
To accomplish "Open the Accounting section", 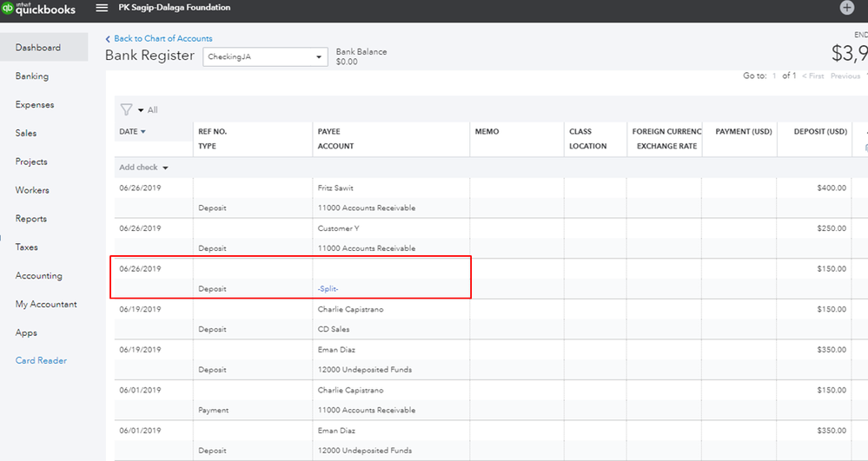I will 39,276.
